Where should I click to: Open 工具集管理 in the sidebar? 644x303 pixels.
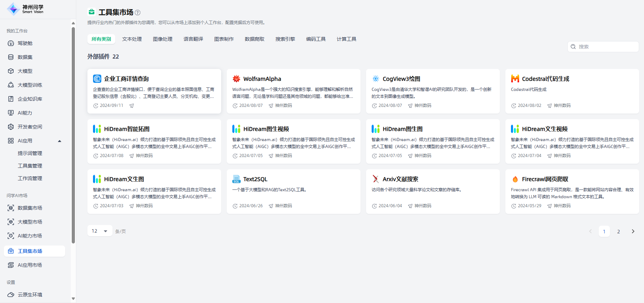[30, 166]
